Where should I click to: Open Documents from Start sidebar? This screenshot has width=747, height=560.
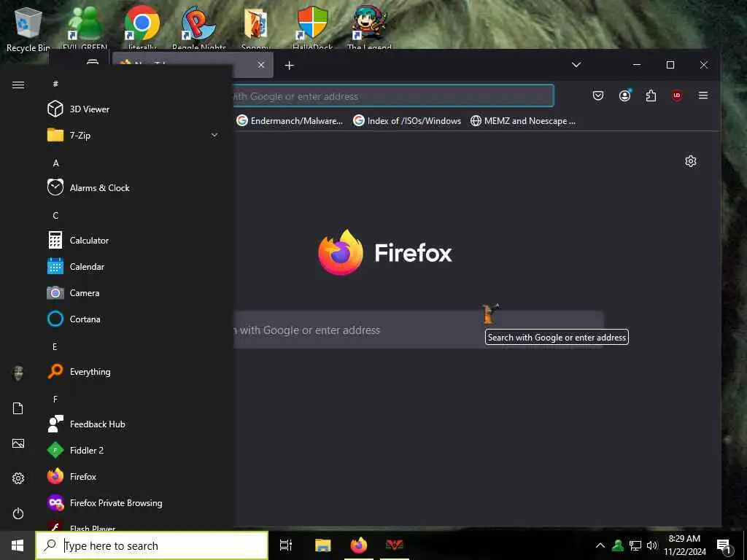pos(18,408)
